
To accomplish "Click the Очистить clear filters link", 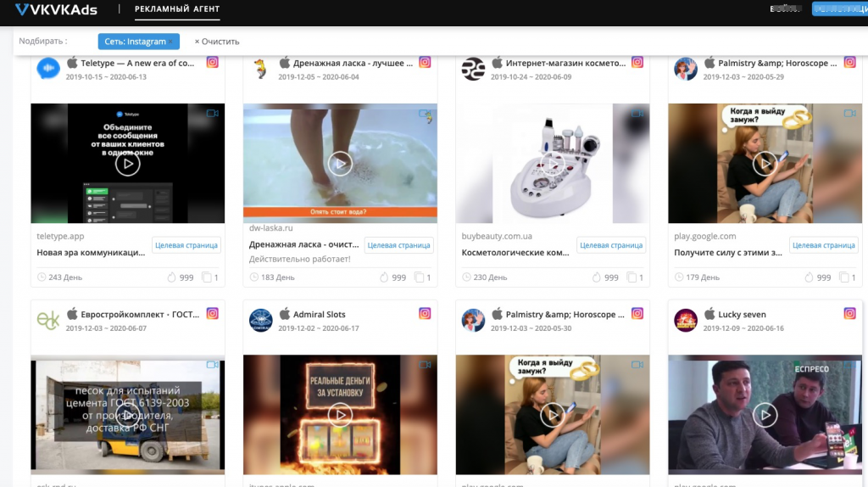I will [216, 42].
